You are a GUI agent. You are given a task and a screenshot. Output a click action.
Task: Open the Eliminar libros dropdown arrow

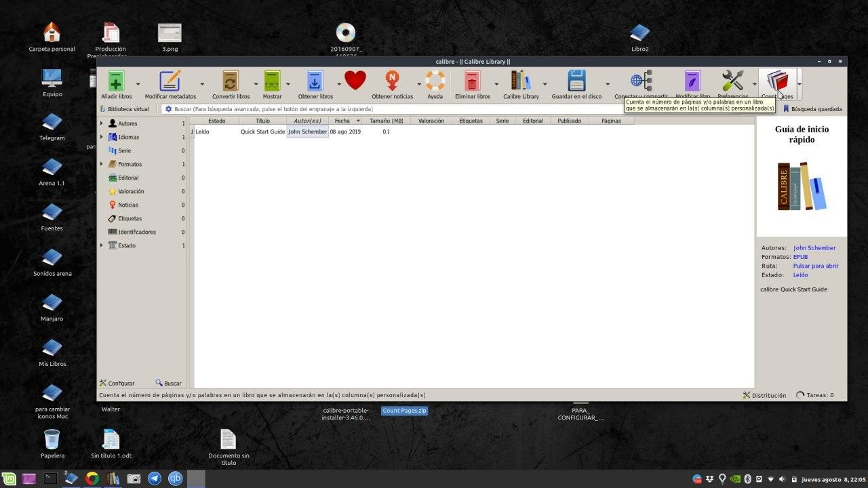pos(496,84)
